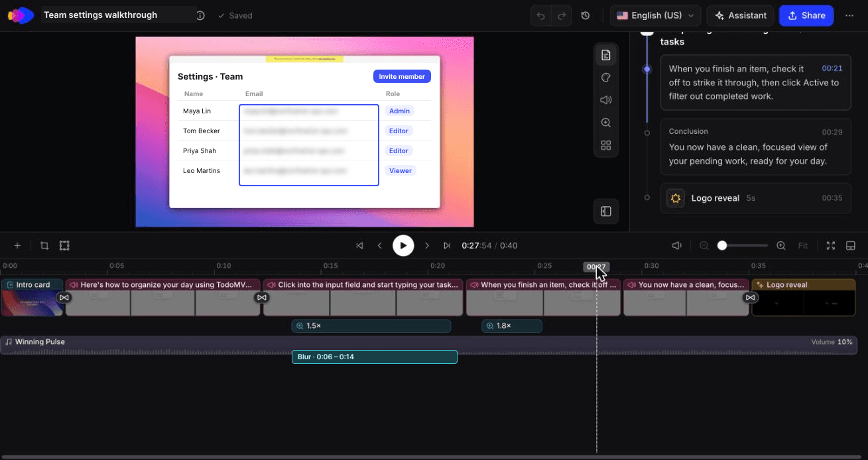Viewport: 868px width, 460px height.
Task: Click the app logo in top-left
Action: point(21,15)
